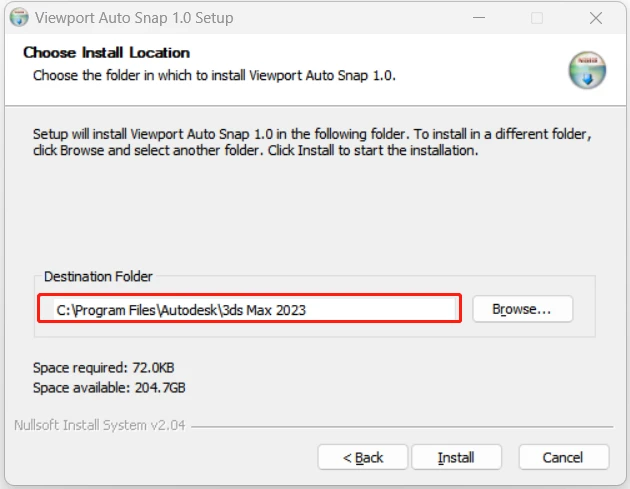This screenshot has height=489, width=630.
Task: Click the 'Space available: 204.7GB' text
Action: click(108, 387)
